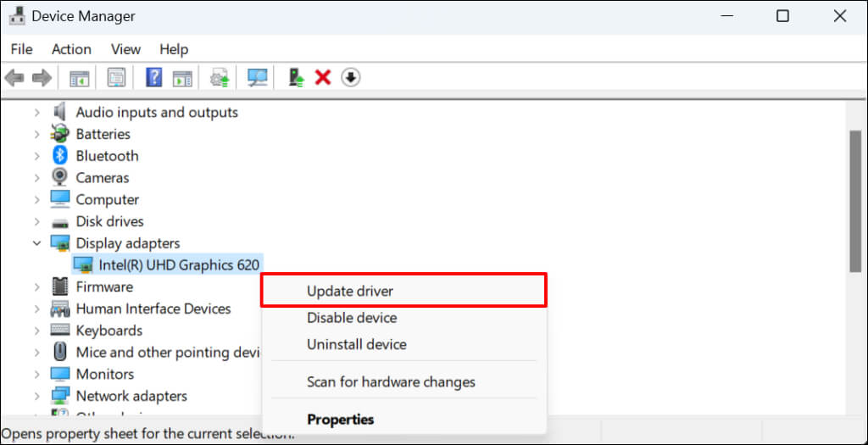Click the Batteries category icon

[x=60, y=134]
